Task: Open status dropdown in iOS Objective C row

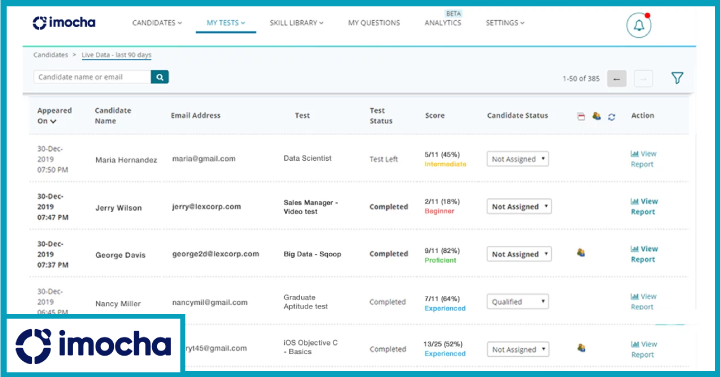Action: (518, 349)
